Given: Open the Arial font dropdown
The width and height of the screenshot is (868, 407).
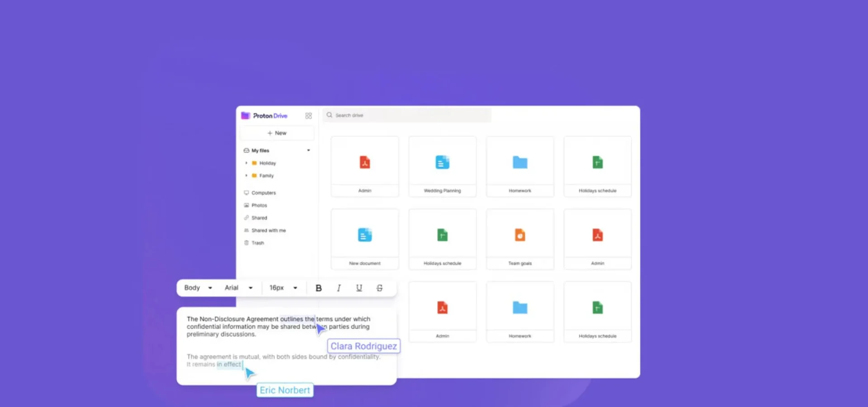Looking at the screenshot, I should point(238,288).
